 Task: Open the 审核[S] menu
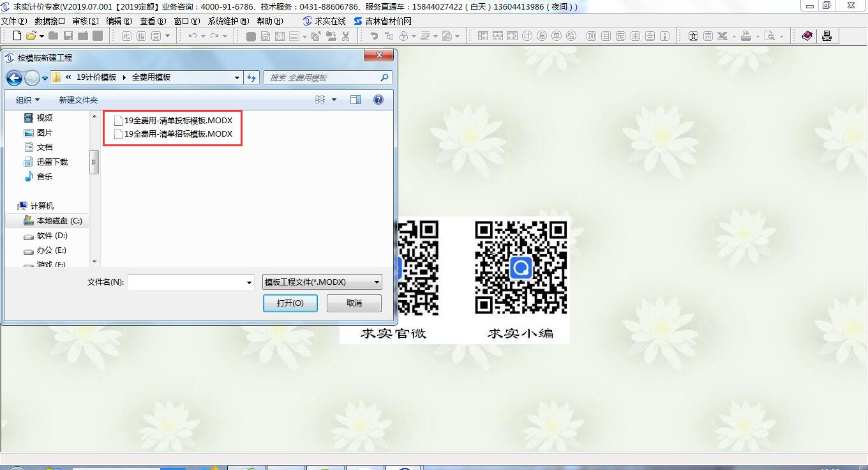point(86,21)
